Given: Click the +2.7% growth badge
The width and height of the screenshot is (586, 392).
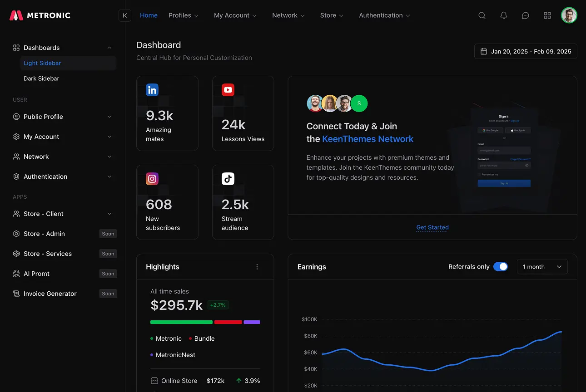Looking at the screenshot, I should 218,305.
